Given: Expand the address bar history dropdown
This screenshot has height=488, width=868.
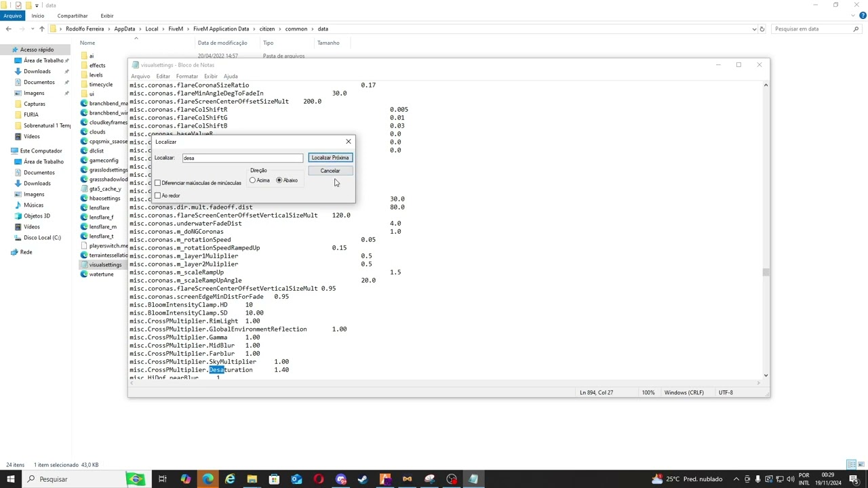Looking at the screenshot, I should click(754, 29).
